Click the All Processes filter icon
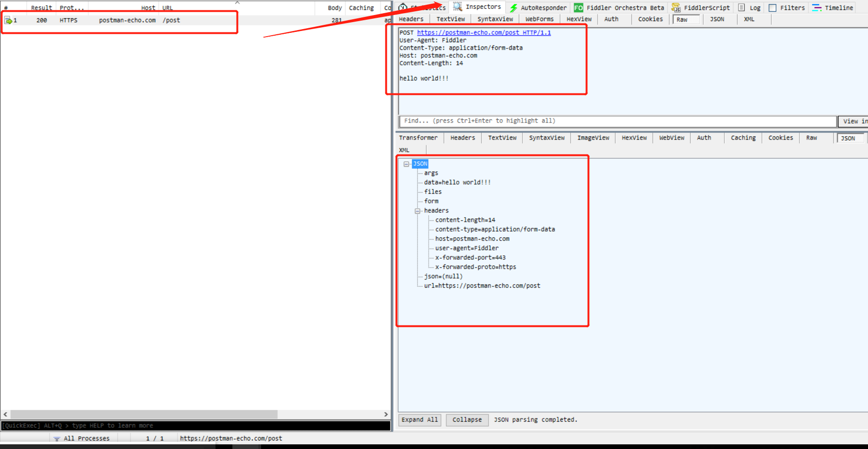This screenshot has height=449, width=868. coord(57,439)
